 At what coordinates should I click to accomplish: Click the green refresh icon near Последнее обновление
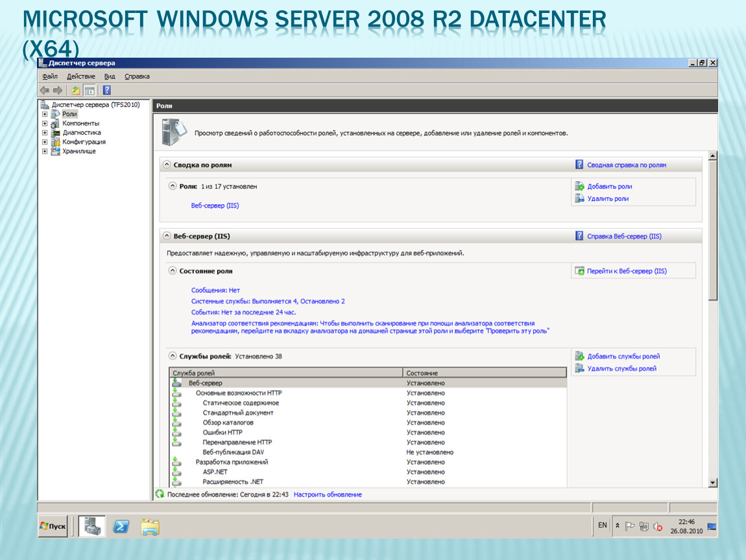pos(160,495)
